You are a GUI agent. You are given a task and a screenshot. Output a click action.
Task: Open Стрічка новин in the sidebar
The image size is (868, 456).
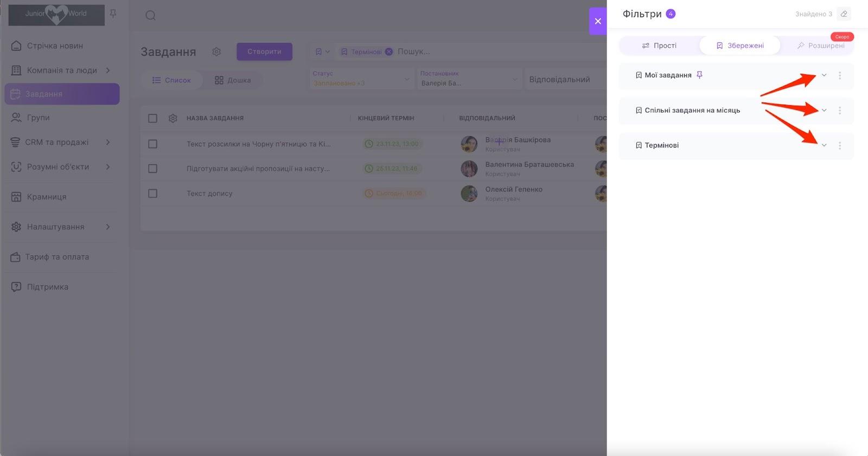[x=55, y=46]
